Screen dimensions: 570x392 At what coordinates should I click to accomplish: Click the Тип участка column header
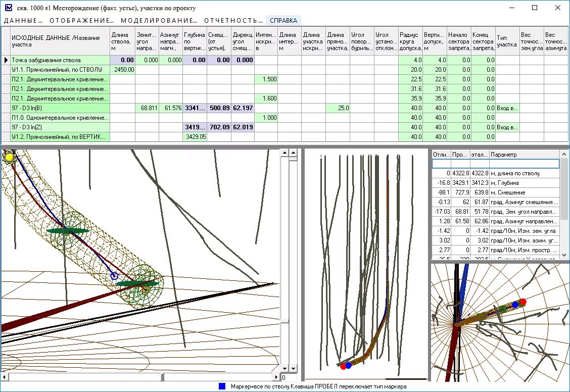[x=507, y=41]
